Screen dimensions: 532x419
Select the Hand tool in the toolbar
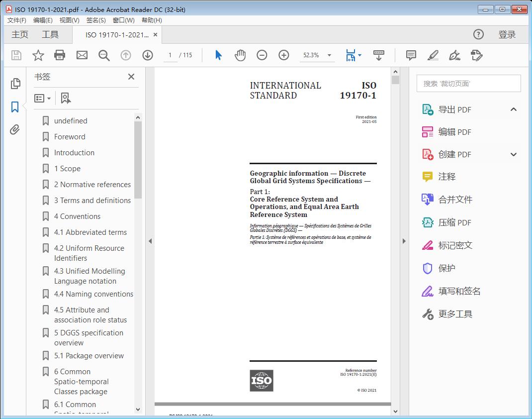tap(240, 55)
